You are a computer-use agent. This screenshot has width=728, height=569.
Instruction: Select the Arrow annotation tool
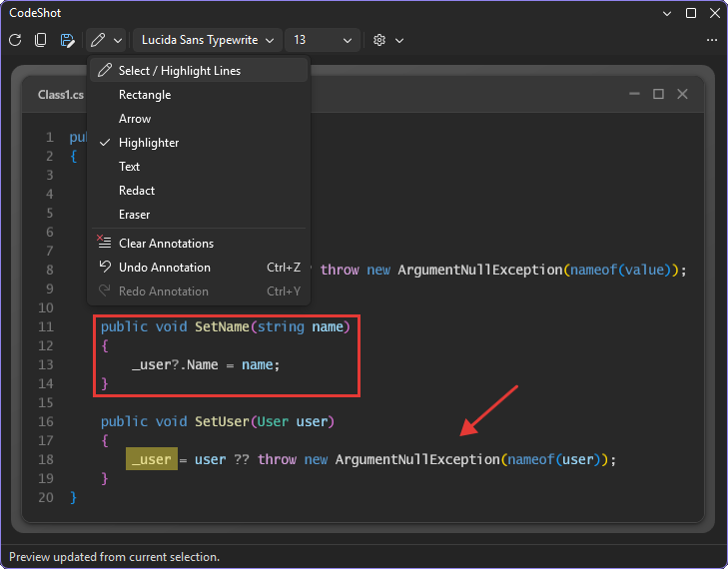(199, 119)
